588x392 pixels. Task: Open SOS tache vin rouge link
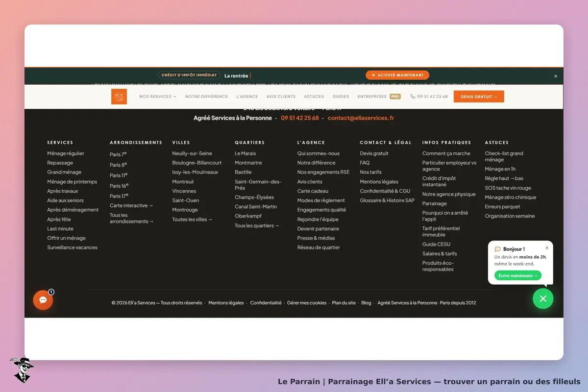[508, 188]
